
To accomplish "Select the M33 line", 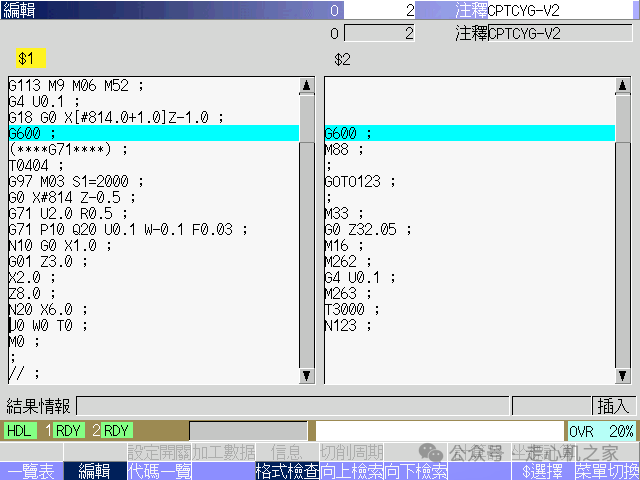I will (470, 213).
